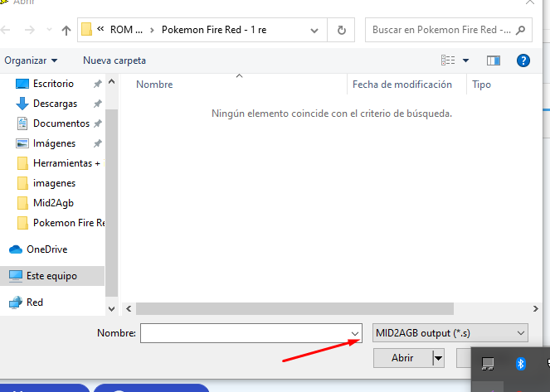Click the Abrir button
Screen dimensions: 550x392
(402, 358)
